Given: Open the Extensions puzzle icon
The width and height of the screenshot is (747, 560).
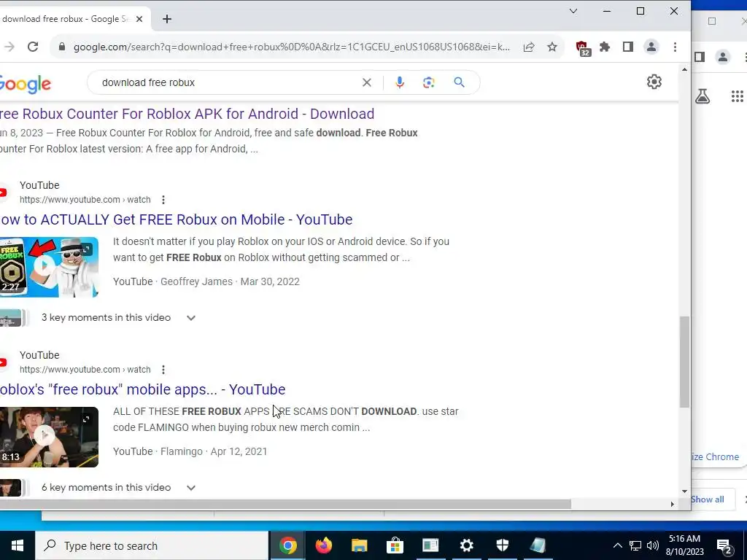Looking at the screenshot, I should click(605, 47).
